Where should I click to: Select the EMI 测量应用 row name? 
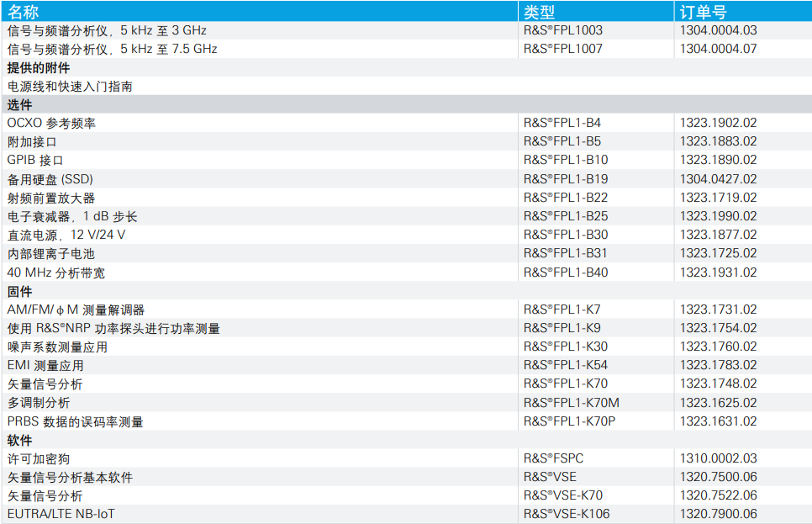[x=45, y=366]
